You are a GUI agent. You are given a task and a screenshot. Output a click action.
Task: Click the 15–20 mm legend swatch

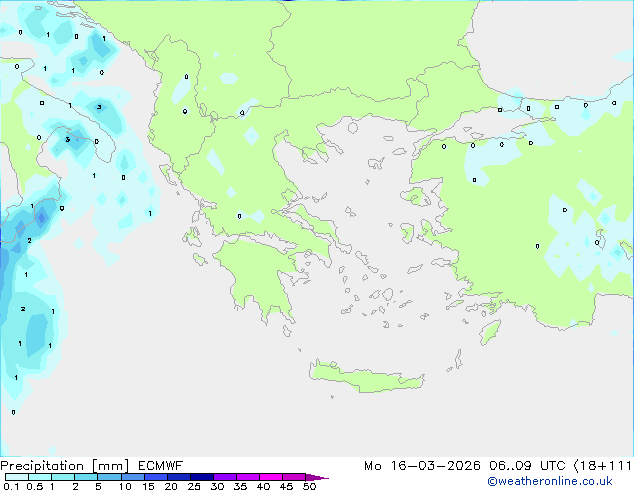155,477
